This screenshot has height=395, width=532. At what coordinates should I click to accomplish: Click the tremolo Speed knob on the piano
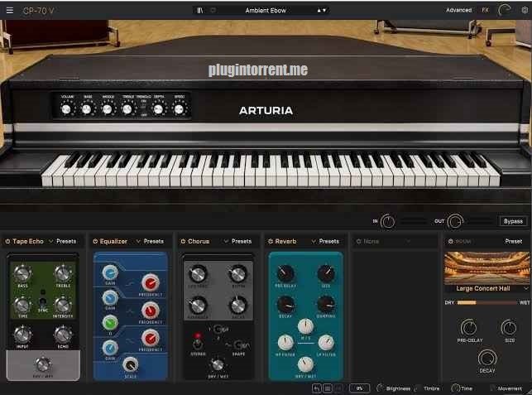[x=179, y=109]
